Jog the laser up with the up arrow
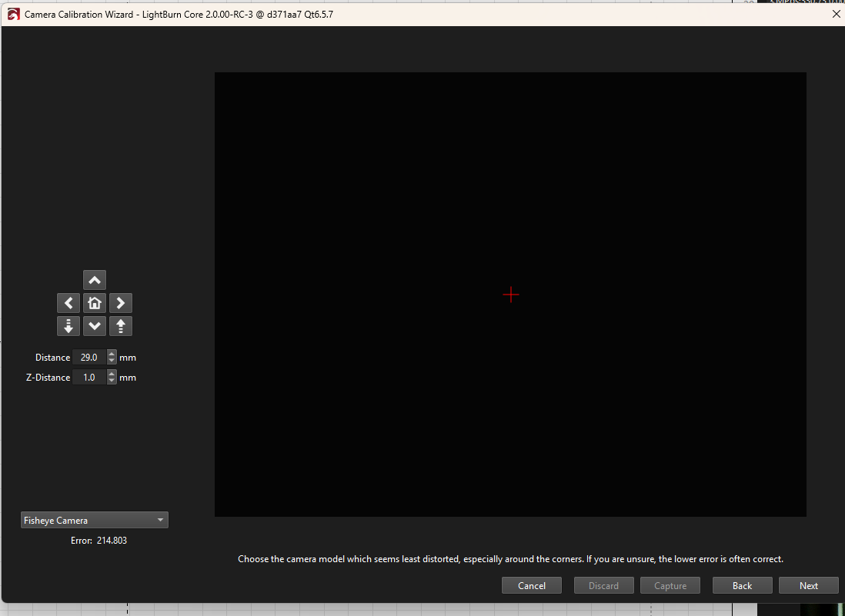The image size is (845, 616). tap(95, 280)
